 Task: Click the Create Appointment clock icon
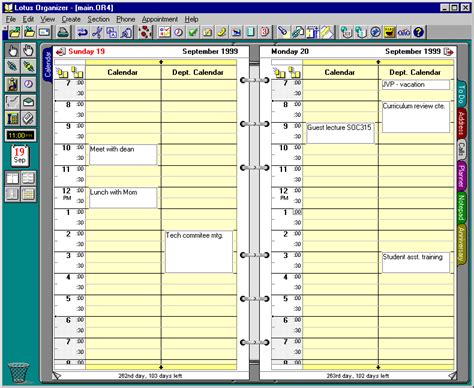point(179,32)
